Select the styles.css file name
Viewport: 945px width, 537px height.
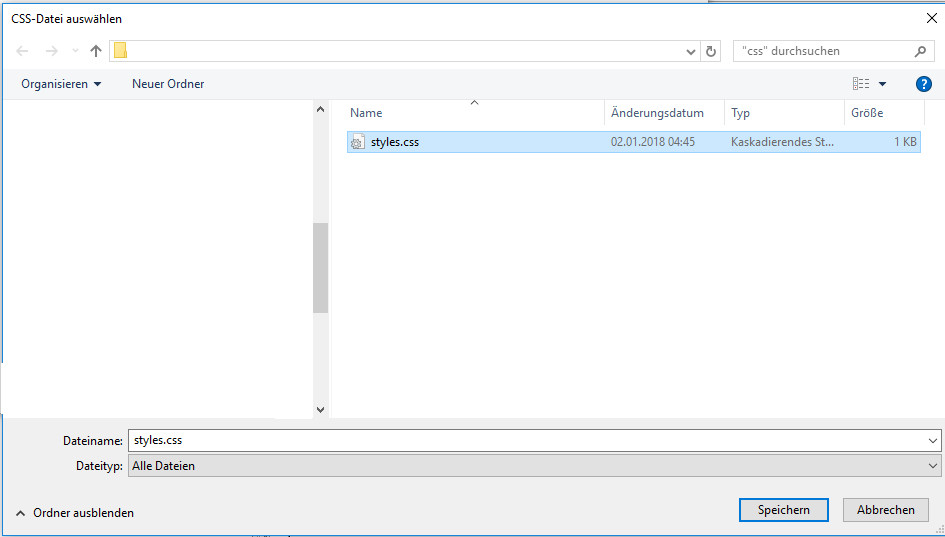[395, 142]
